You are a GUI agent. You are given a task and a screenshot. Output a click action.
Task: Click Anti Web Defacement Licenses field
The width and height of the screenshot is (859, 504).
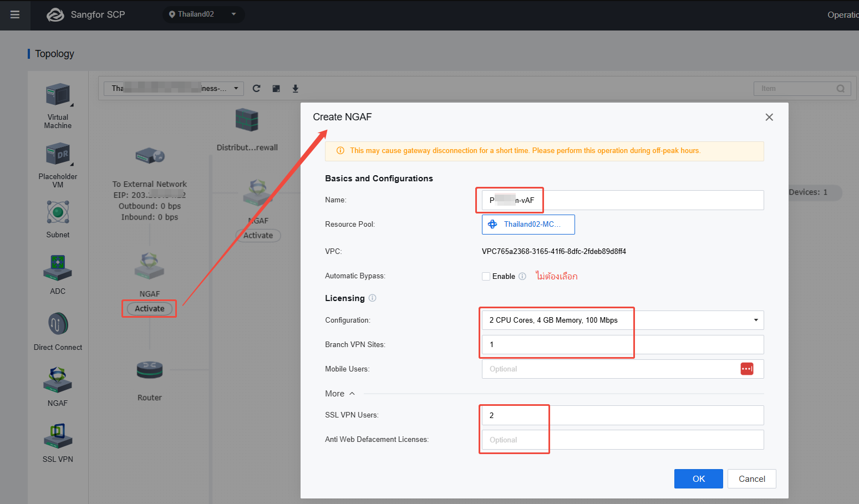623,440
